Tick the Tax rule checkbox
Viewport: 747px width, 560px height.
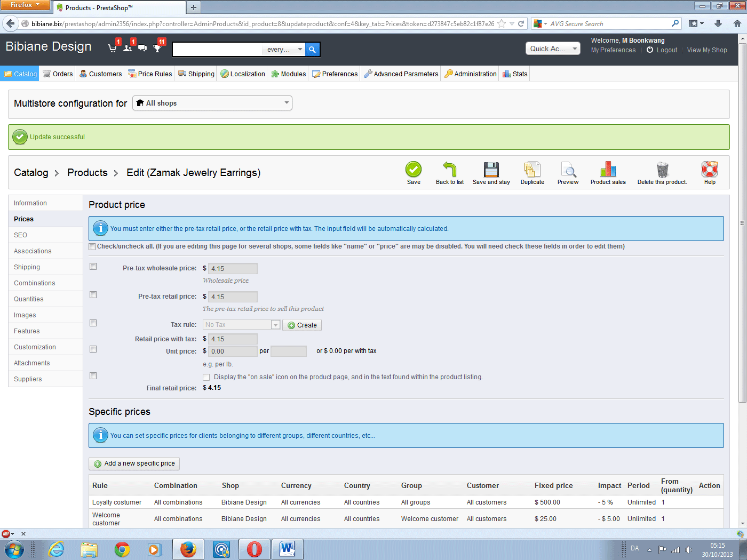93,323
